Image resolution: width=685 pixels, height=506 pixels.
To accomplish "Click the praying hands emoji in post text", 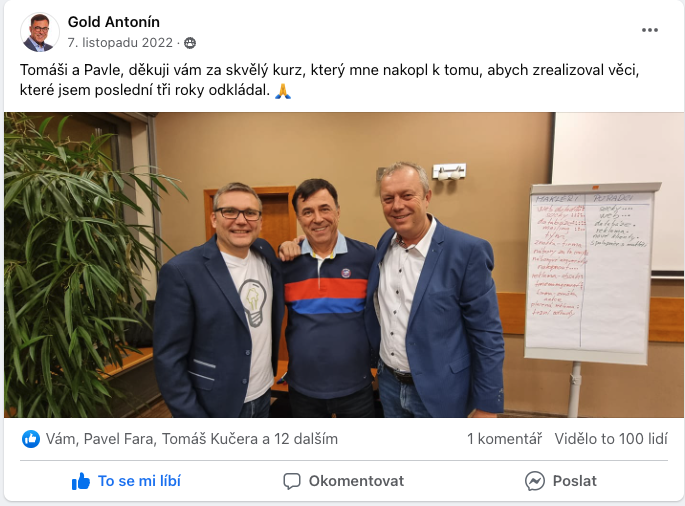I will pos(283,90).
